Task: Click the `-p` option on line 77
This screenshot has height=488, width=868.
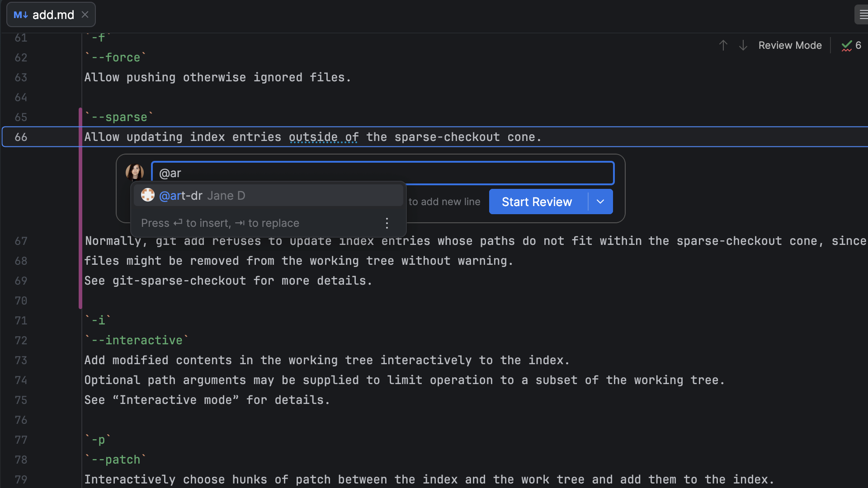Action: 98,440
